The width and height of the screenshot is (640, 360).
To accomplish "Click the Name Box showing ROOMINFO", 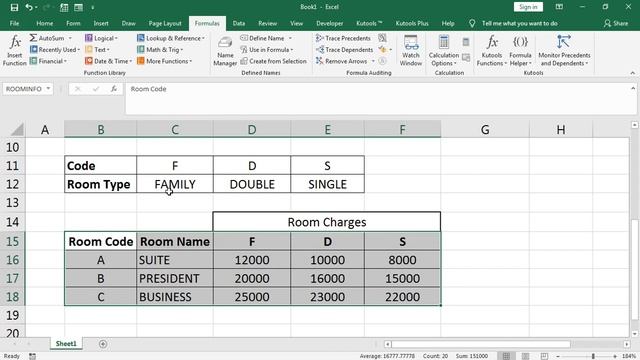I will tap(28, 89).
